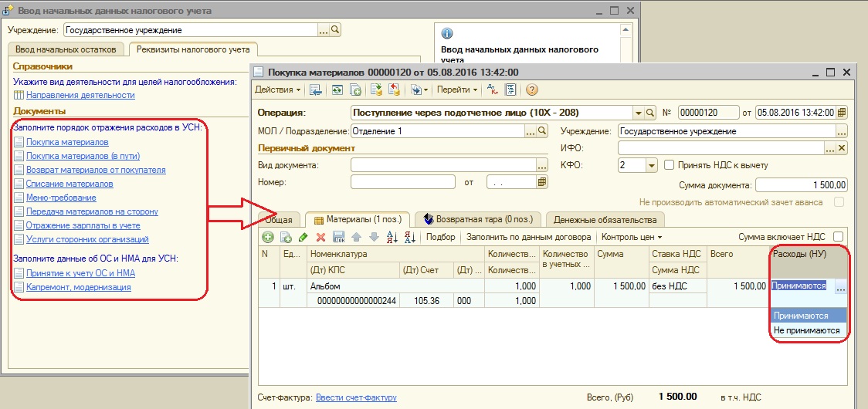This screenshot has height=409, width=868.
Task: Select Не принимаются in the dropdown list
Action: point(807,330)
